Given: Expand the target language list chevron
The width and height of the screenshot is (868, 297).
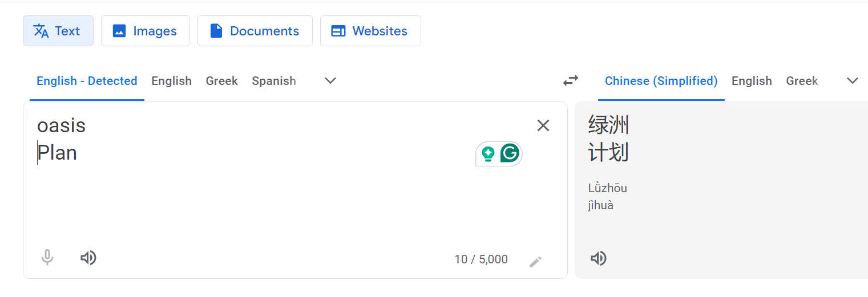Looking at the screenshot, I should pos(852,81).
